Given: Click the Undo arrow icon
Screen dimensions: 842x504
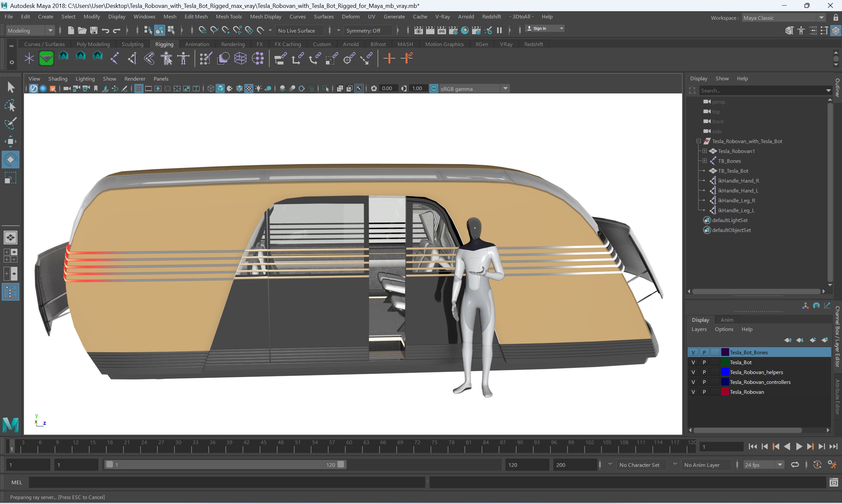Looking at the screenshot, I should (105, 31).
